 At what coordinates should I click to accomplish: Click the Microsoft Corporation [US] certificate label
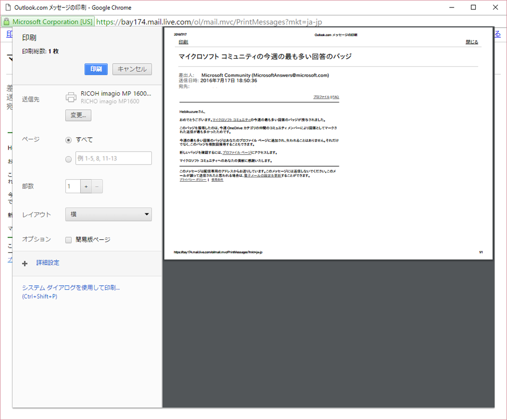click(x=52, y=22)
